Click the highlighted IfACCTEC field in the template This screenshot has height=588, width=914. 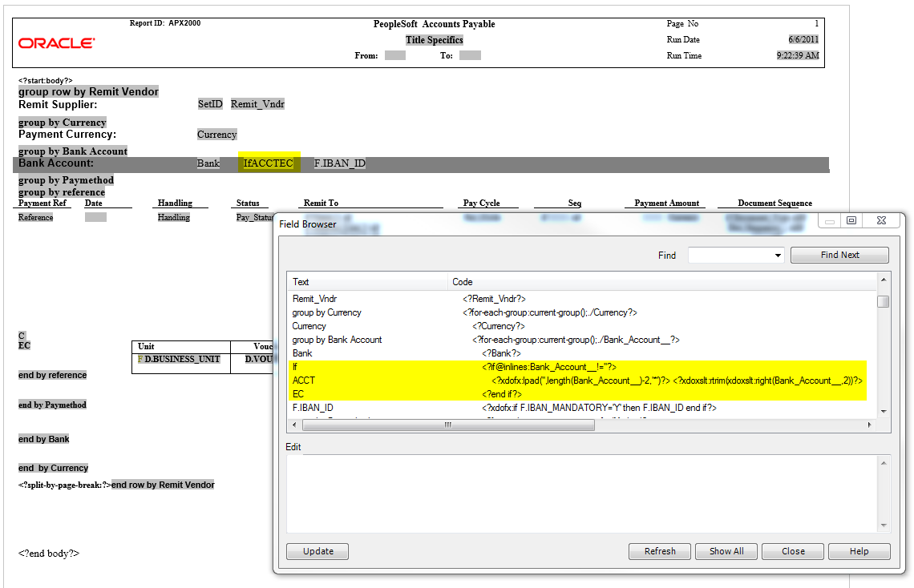click(x=270, y=163)
